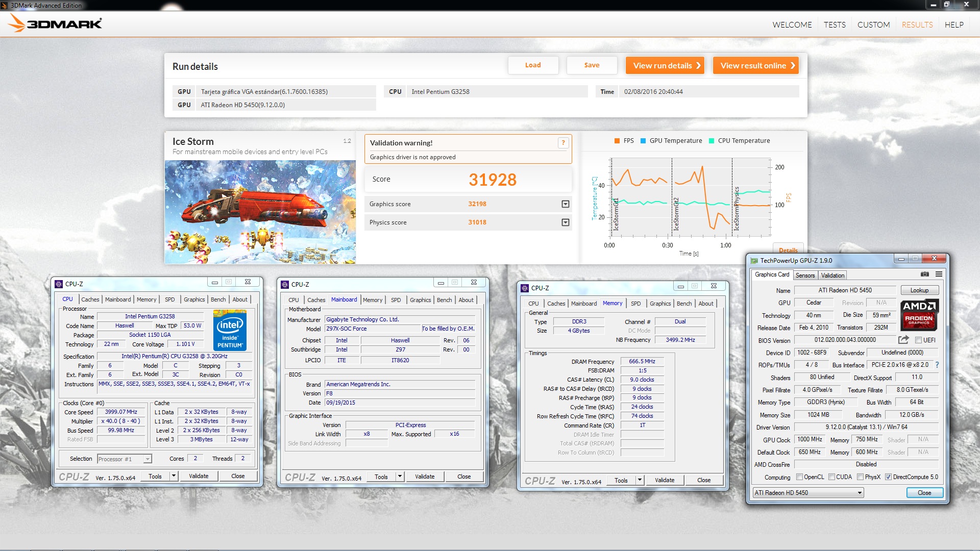
Task: Click the blue GPU Temperature legend swatch
Action: point(643,141)
